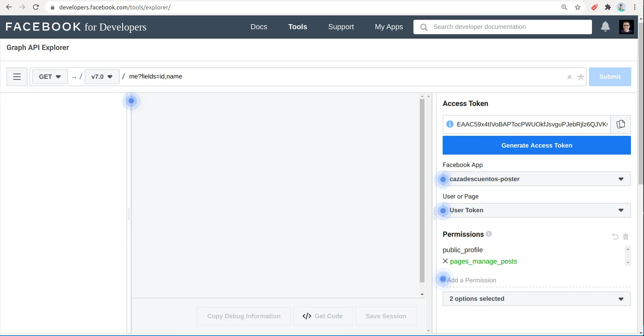Open the cazadescuentos-poster Facebook App dropdown

pyautogui.click(x=536, y=179)
